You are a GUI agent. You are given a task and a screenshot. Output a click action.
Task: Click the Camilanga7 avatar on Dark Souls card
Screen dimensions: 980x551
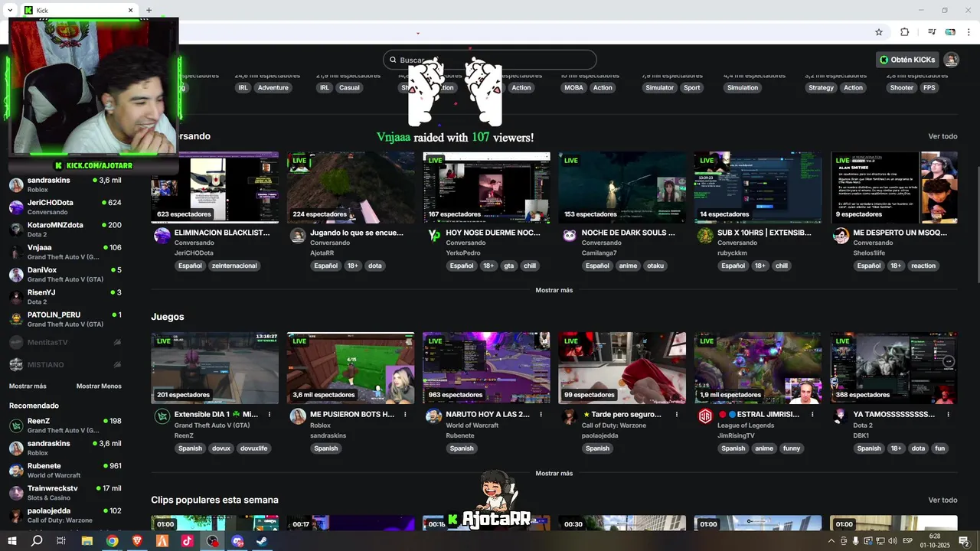click(x=570, y=236)
